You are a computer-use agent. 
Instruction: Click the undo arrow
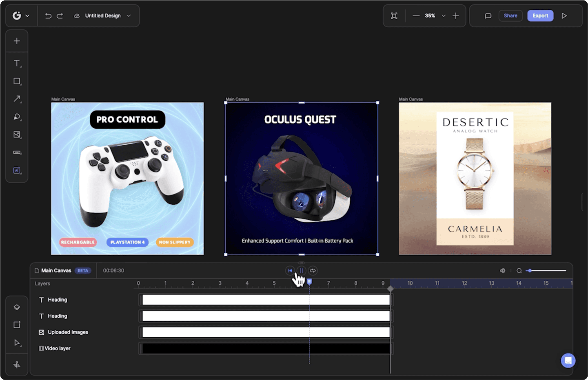48,15
